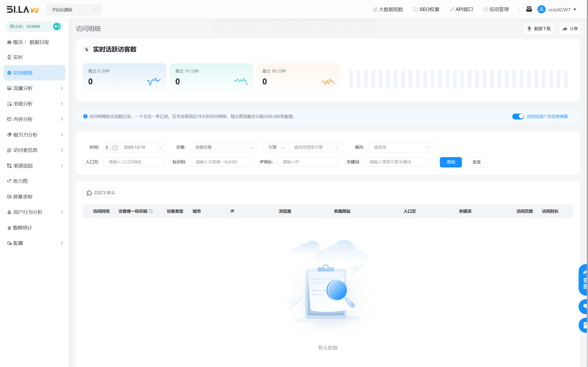Open the 子比比源码 site selector dropdown
This screenshot has height=367, width=588.
[74, 10]
